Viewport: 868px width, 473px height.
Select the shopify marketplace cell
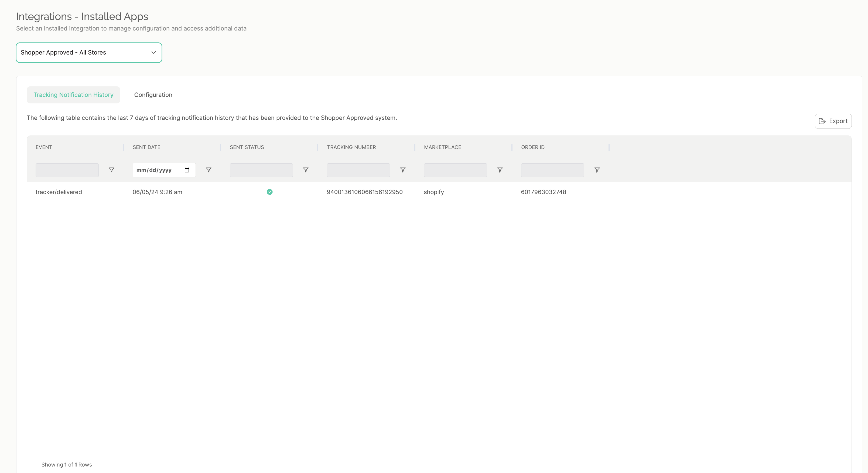434,192
